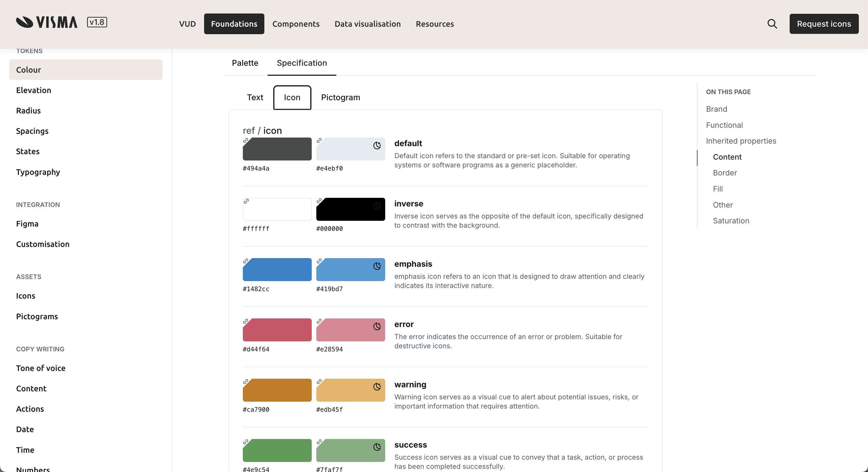Open the Text sub-tab
Image resolution: width=868 pixels, height=472 pixels.
point(255,97)
